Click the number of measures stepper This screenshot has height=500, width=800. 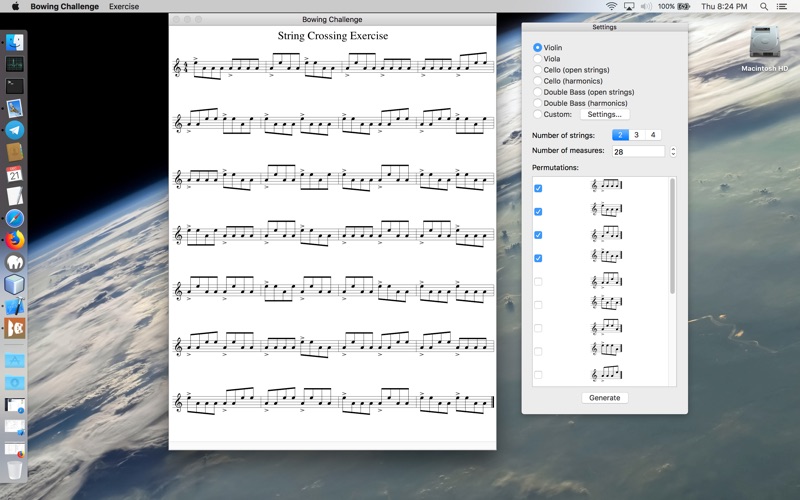pos(673,152)
